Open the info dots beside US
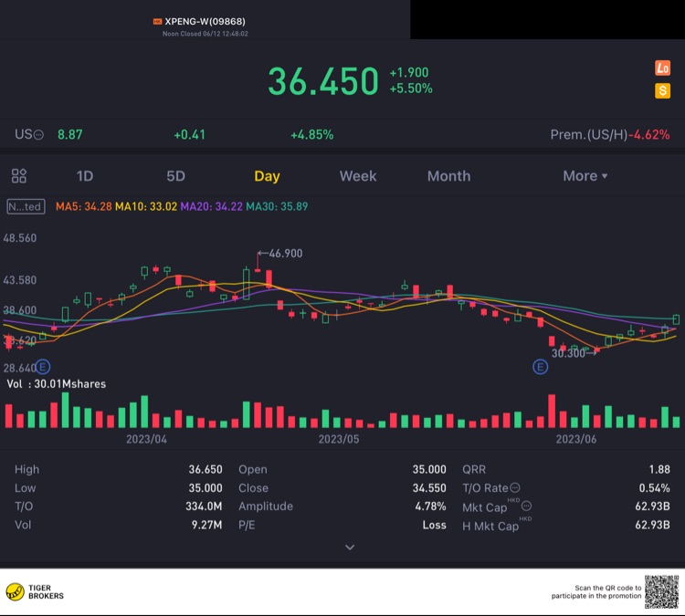Image resolution: width=685 pixels, height=616 pixels. pos(39,135)
